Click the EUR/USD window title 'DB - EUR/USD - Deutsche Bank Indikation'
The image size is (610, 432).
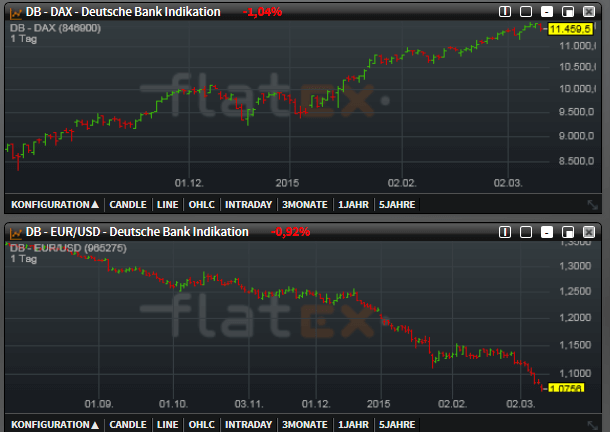(137, 232)
